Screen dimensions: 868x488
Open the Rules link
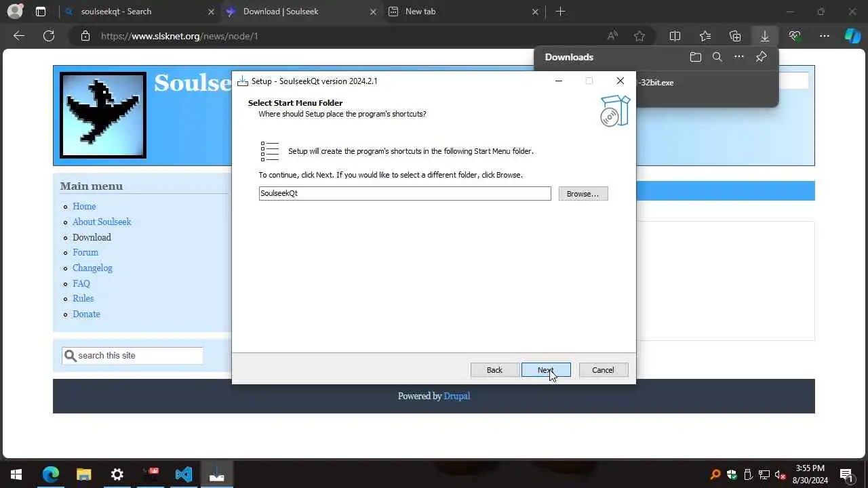pos(83,298)
